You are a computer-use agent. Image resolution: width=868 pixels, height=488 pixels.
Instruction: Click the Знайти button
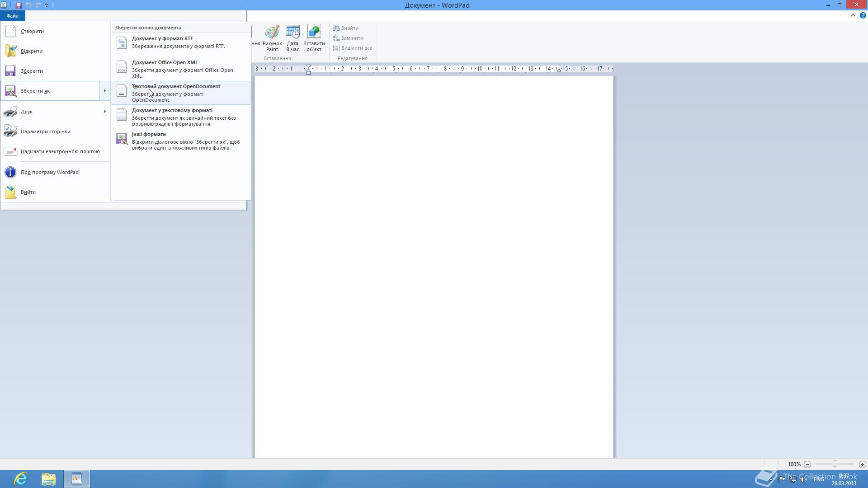coord(346,28)
